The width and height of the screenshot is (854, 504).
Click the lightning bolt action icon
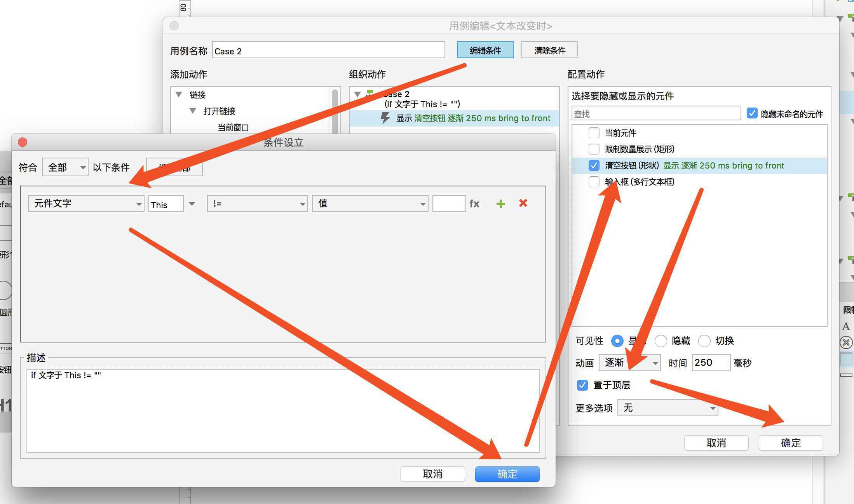coord(385,118)
